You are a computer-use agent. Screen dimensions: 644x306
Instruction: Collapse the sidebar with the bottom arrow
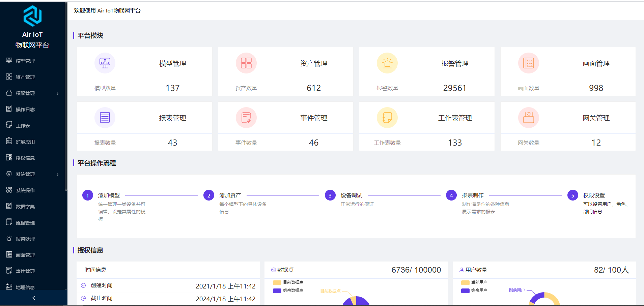point(33,298)
